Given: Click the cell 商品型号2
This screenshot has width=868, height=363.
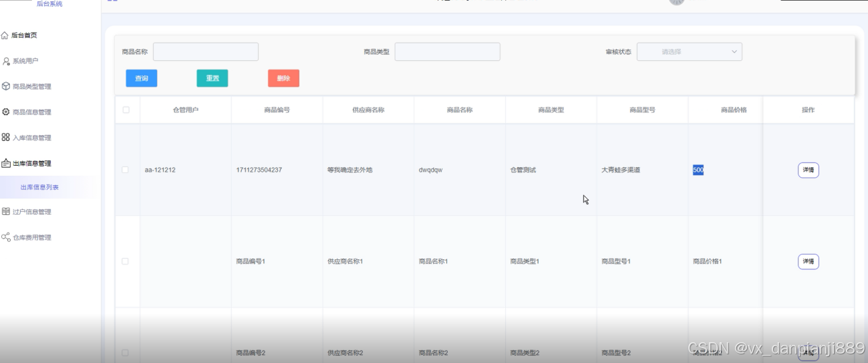Looking at the screenshot, I should (616, 352).
